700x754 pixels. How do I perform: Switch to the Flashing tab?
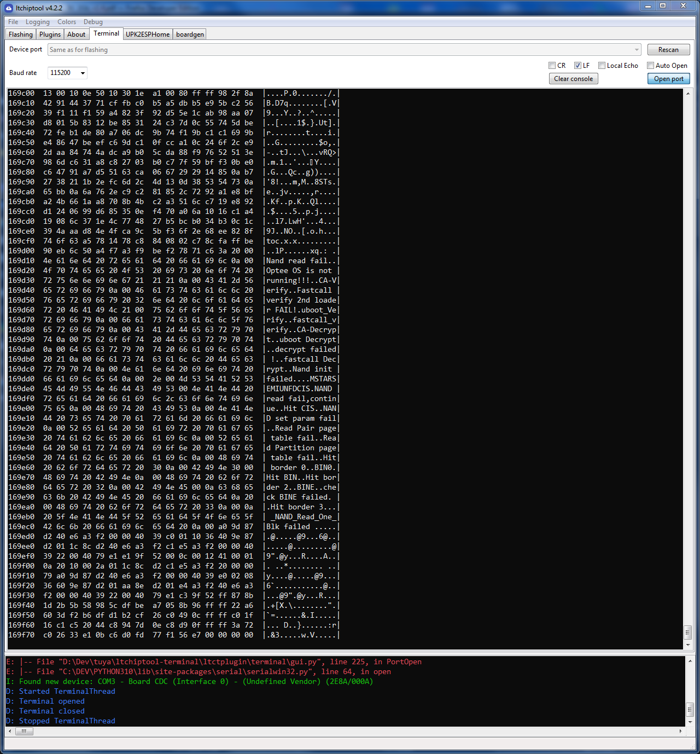click(x=21, y=34)
